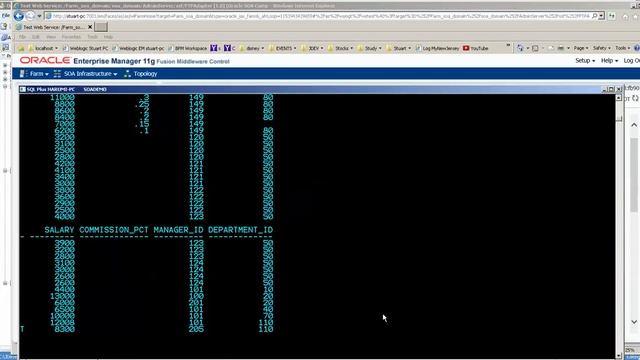The image size is (640, 360).
Task: Click the salary value 11000 in top row
Action: [62, 98]
